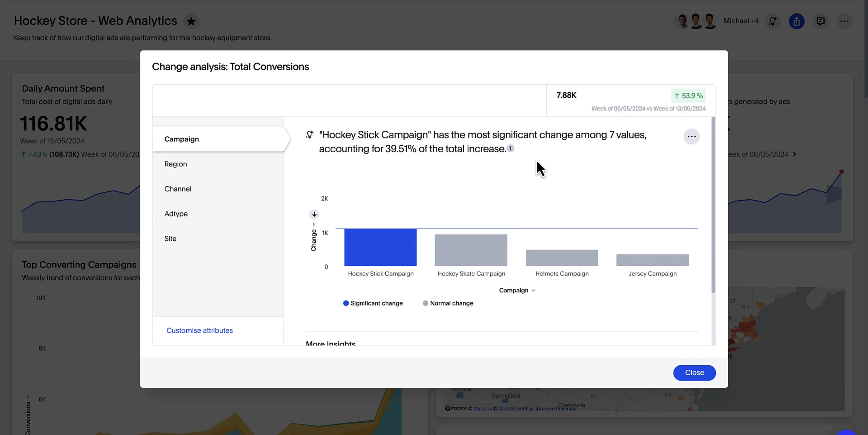Click the Helmets Campaign bar
The height and width of the screenshot is (435, 868).
[x=562, y=258]
